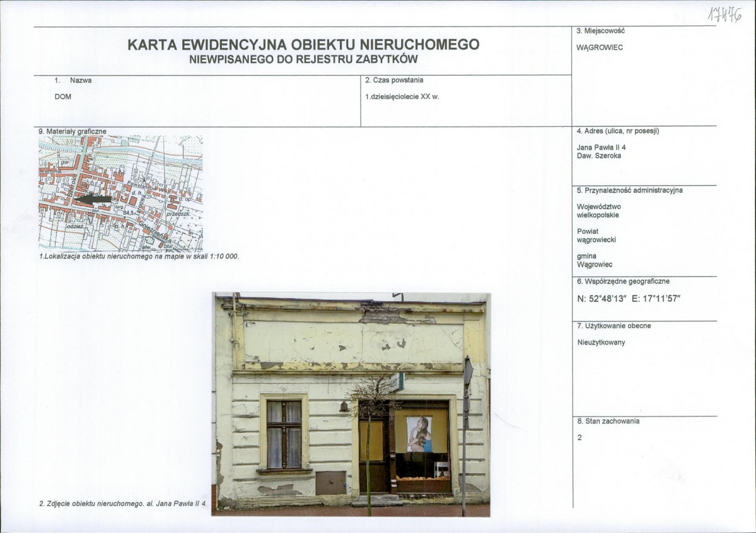756x533 pixels.
Task: Click the value 'wielkopolskie'
Action: pos(597,215)
